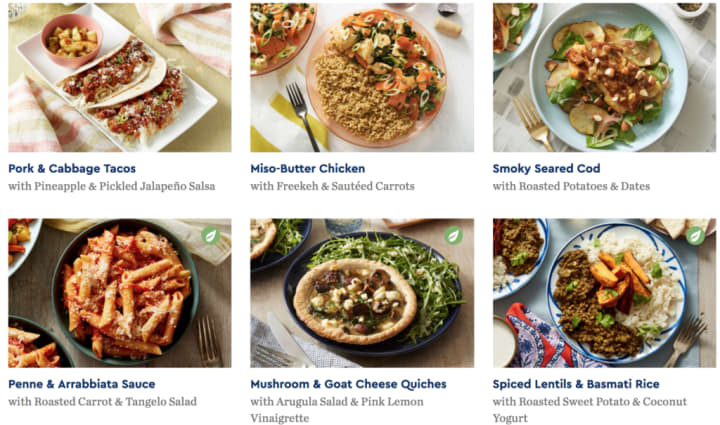View the Spiced Lentils & Basmati Rice photo
The width and height of the screenshot is (720, 425).
604,293
